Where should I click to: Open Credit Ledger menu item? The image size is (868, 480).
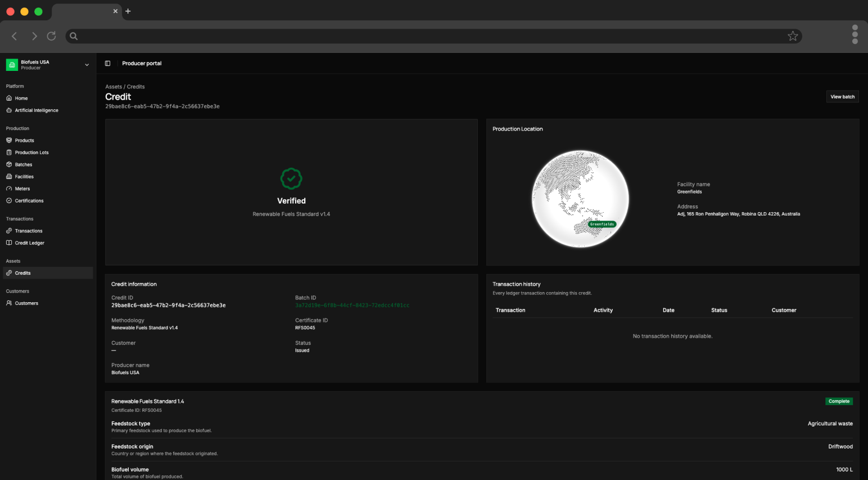pos(48,243)
